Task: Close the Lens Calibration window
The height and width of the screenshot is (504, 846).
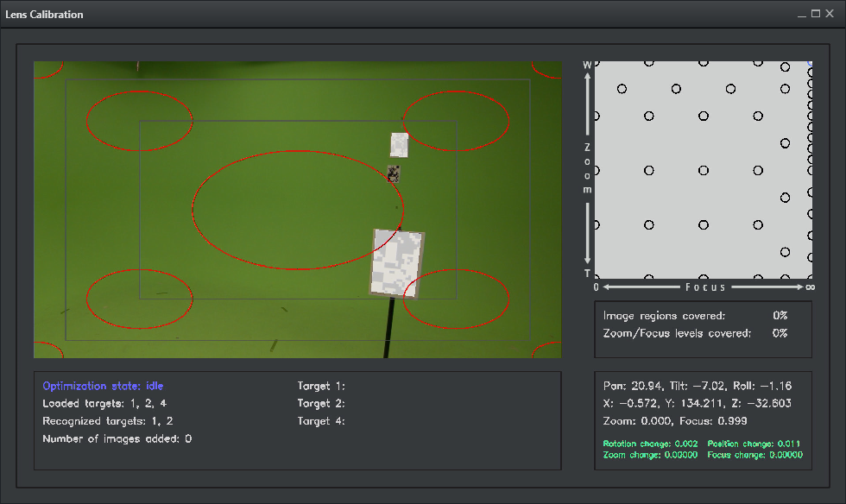Action: (830, 14)
